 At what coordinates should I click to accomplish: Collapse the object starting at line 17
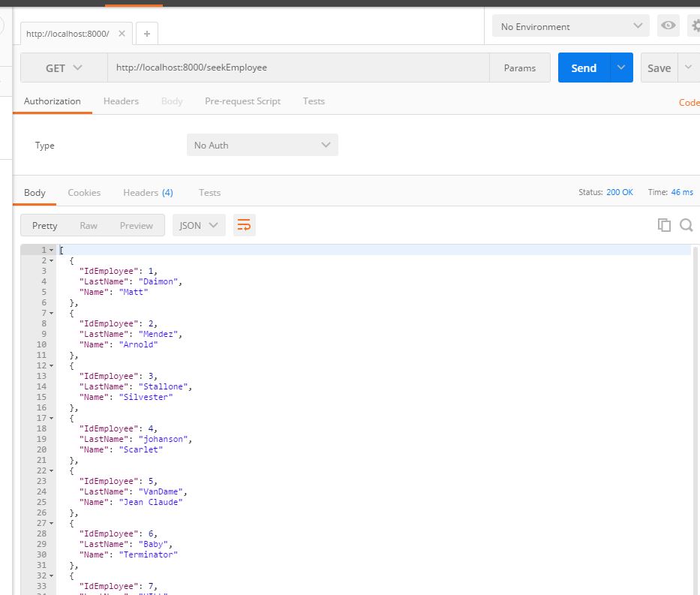(x=51, y=418)
